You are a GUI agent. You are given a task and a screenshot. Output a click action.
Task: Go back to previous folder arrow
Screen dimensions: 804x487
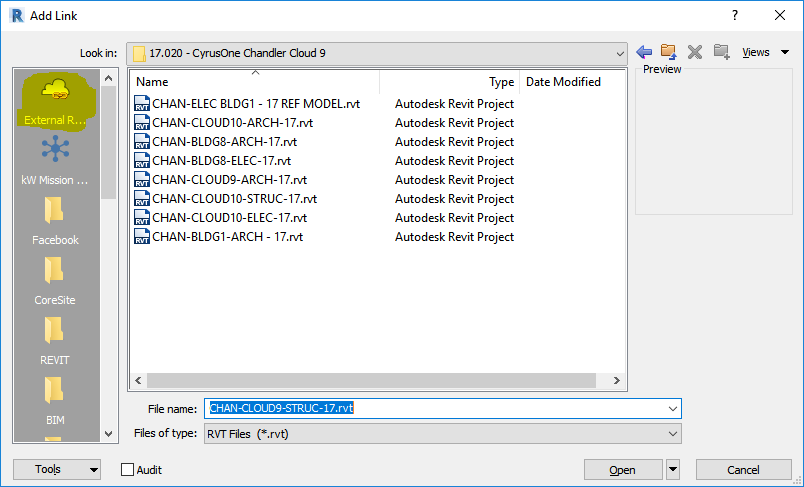coord(644,52)
